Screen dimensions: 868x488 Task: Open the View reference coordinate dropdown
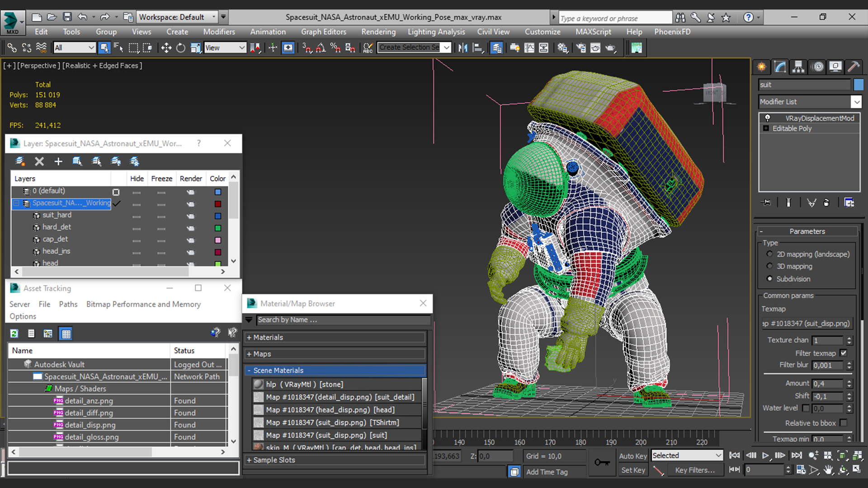click(x=225, y=47)
